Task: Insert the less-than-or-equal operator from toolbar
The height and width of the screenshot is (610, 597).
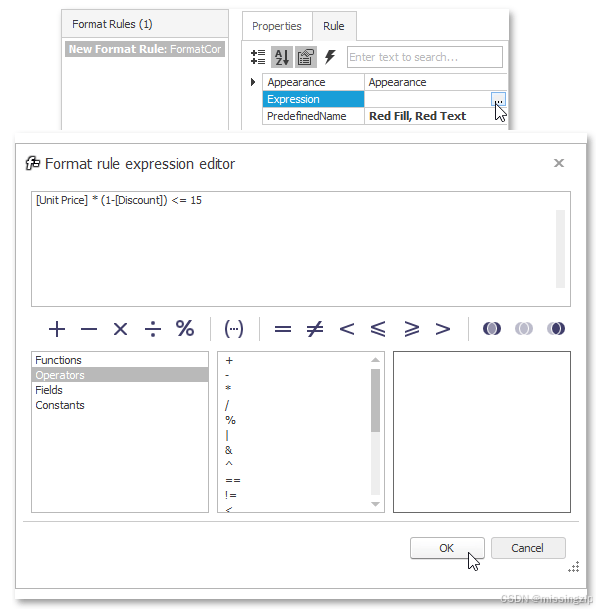Action: 378,329
